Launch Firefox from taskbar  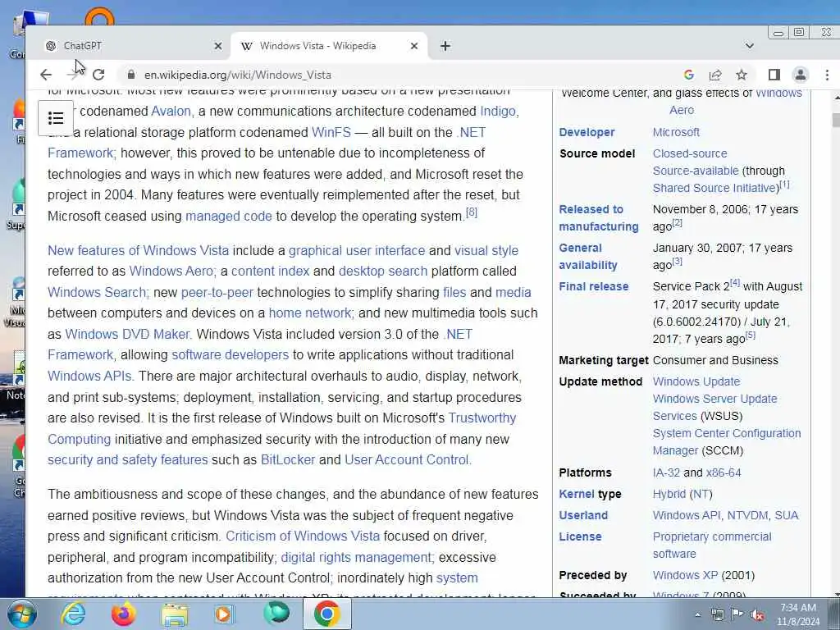[123, 614]
